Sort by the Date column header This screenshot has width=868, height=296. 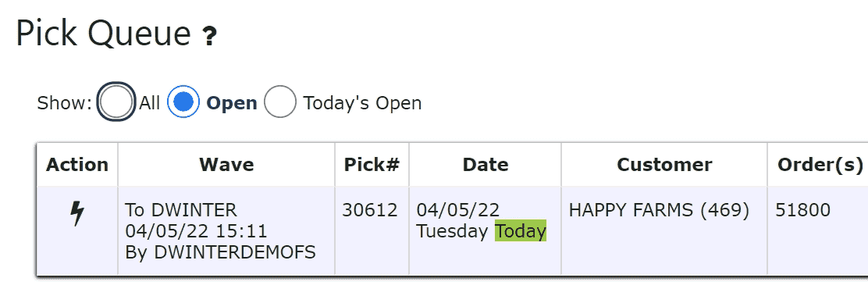pyautogui.click(x=486, y=165)
